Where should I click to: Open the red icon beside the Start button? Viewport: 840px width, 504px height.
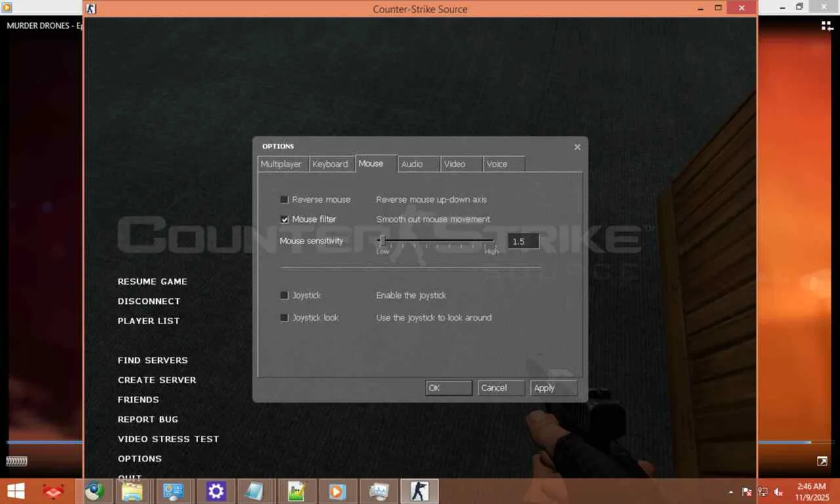tap(53, 491)
